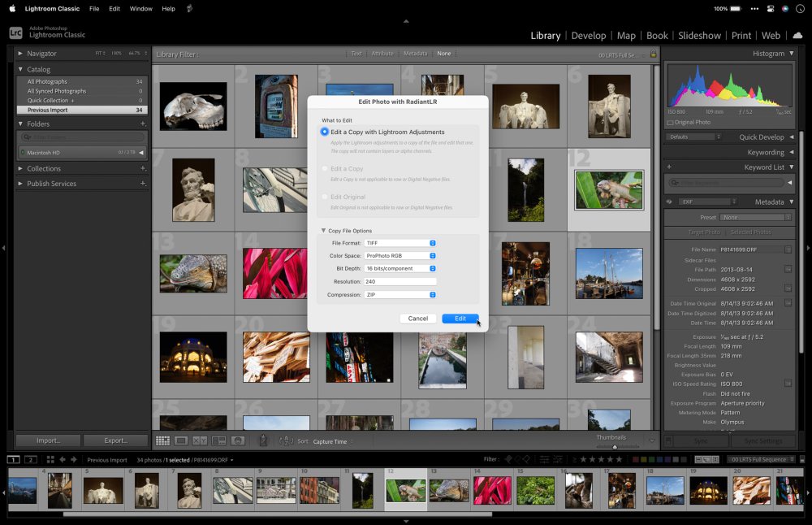
Task: Check the Original Photo checkbox
Action: (x=670, y=123)
